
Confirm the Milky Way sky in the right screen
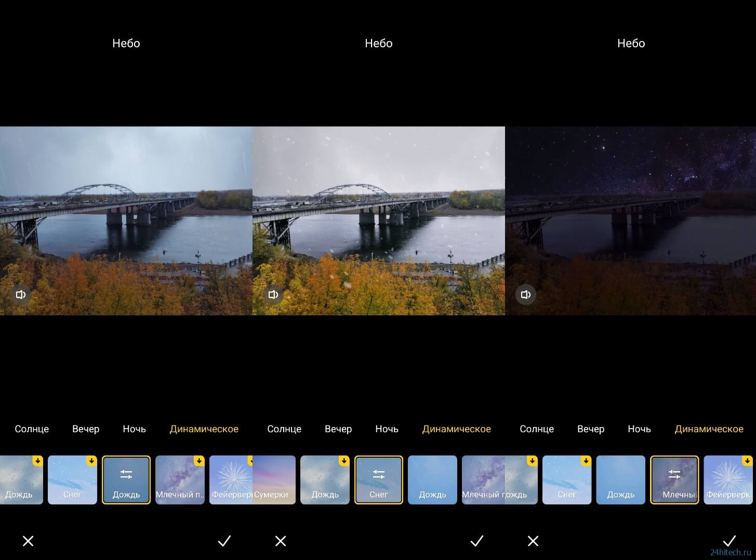(x=730, y=541)
